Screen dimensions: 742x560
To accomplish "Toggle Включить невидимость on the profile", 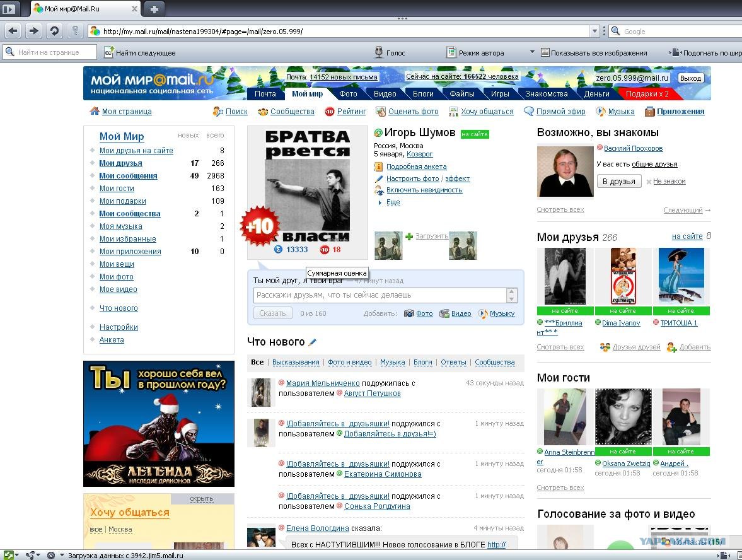I will pyautogui.click(x=424, y=190).
